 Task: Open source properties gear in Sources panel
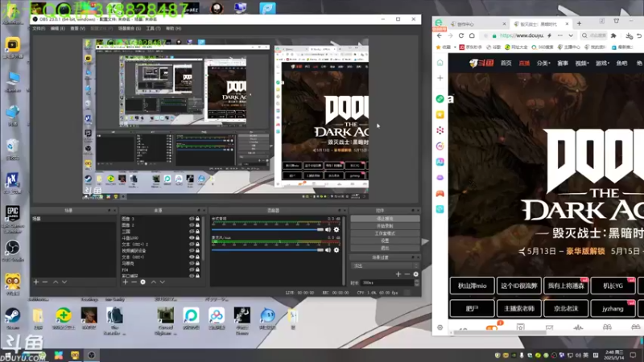click(143, 282)
